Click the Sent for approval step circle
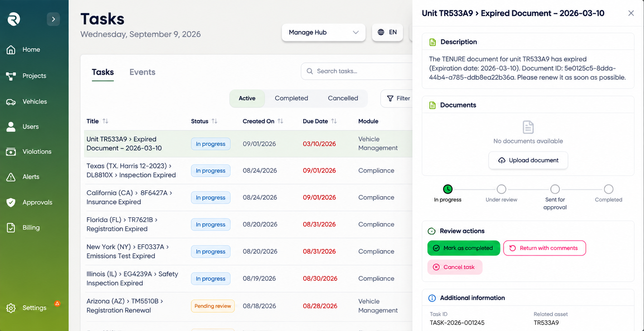The width and height of the screenshot is (644, 331). 555,189
